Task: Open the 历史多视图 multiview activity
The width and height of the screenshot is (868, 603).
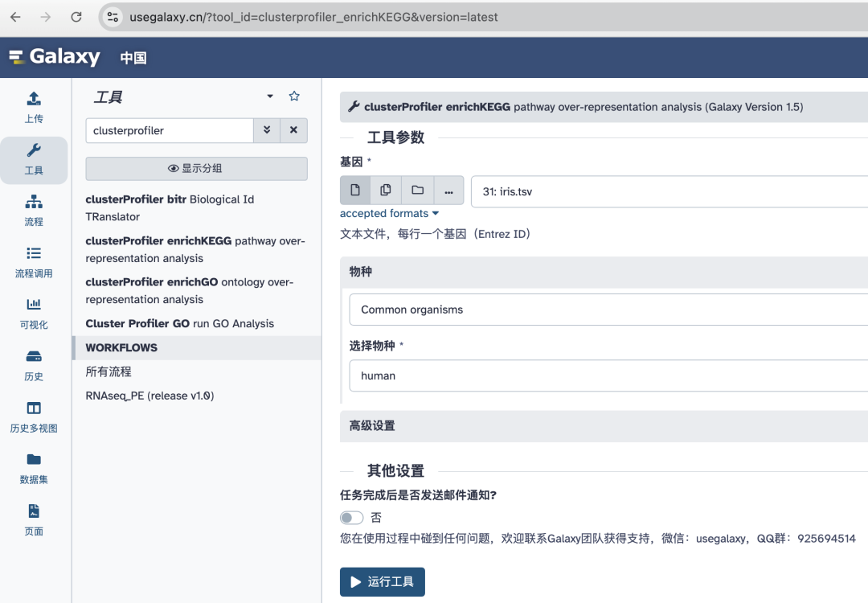Action: [34, 417]
